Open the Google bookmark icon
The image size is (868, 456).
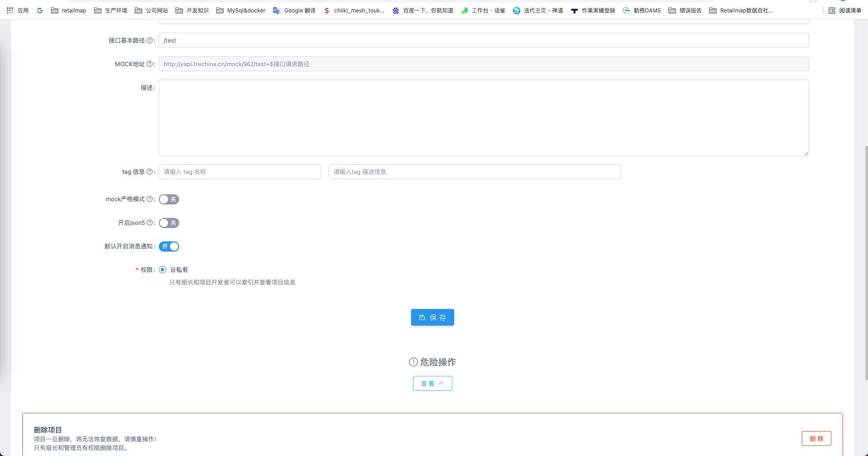pyautogui.click(x=40, y=10)
